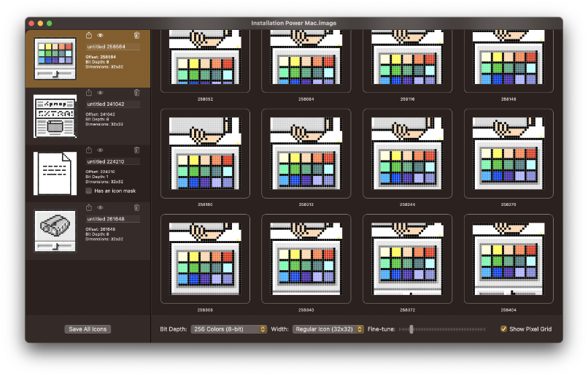Screen dimensions: 588x376
Task: Select saved color palette icon thumbnail in sidebar
Action: coord(55,59)
